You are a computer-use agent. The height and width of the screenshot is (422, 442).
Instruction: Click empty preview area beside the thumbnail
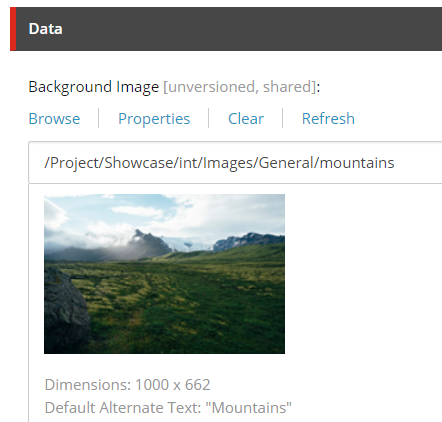tap(363, 273)
